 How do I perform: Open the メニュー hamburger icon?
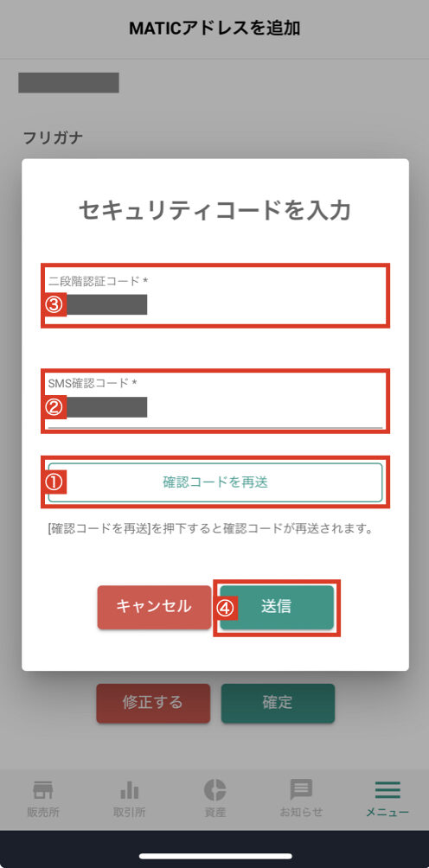pos(387,790)
